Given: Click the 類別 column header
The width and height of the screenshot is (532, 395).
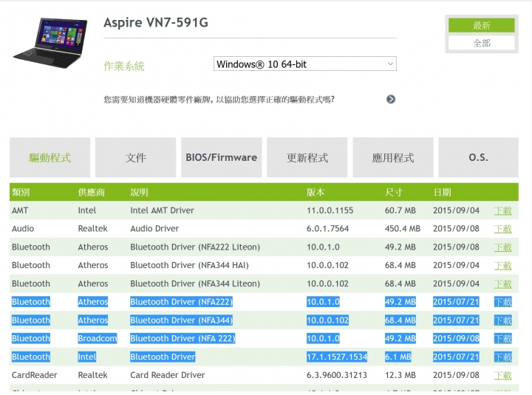Looking at the screenshot, I should (21, 192).
